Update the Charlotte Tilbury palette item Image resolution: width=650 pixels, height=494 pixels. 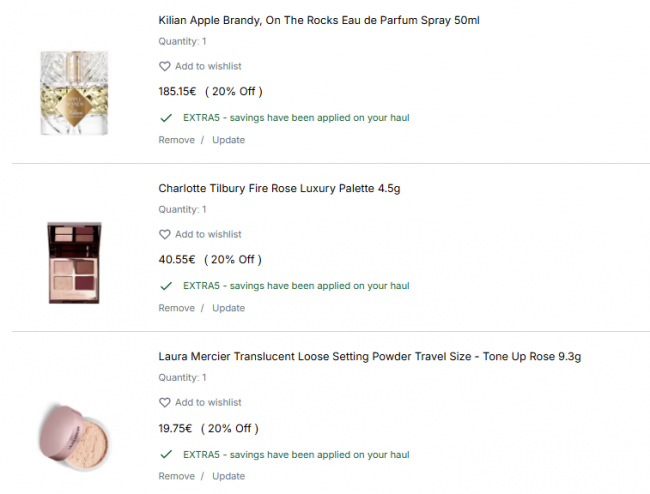click(x=228, y=308)
